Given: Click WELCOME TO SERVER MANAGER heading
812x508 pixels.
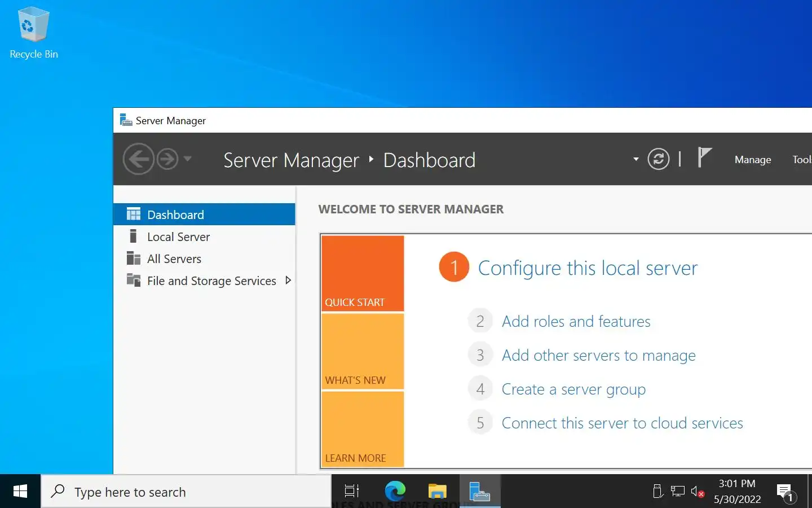Looking at the screenshot, I should pyautogui.click(x=411, y=209).
